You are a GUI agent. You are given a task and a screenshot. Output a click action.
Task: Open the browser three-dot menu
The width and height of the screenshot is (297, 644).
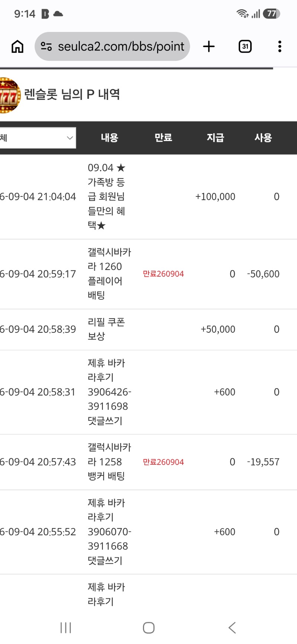280,46
